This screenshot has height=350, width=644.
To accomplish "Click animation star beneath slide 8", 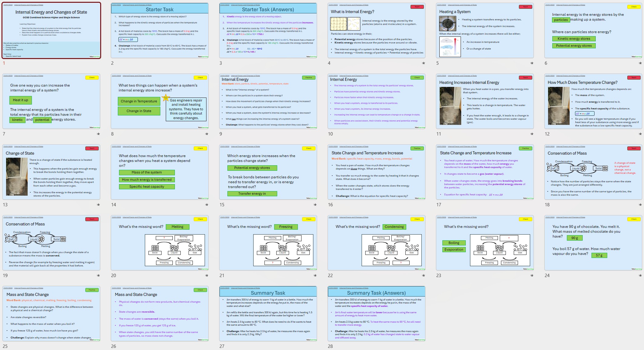I will tap(206, 134).
